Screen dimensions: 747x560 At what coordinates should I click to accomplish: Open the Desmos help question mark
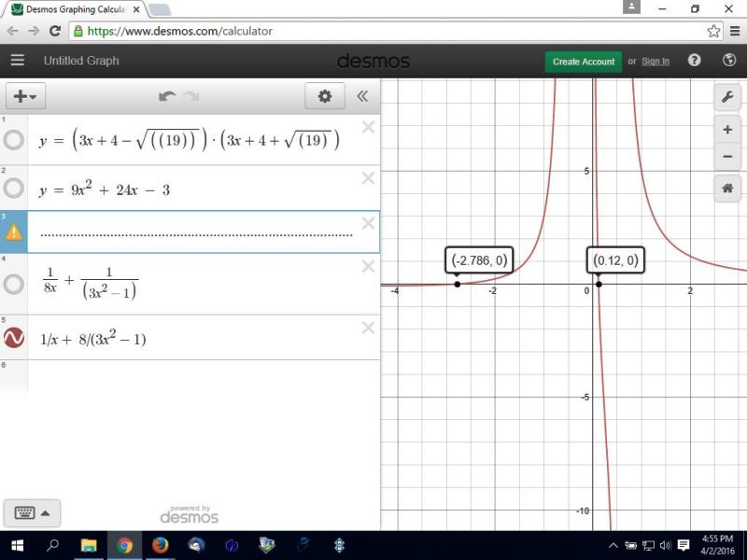695,60
